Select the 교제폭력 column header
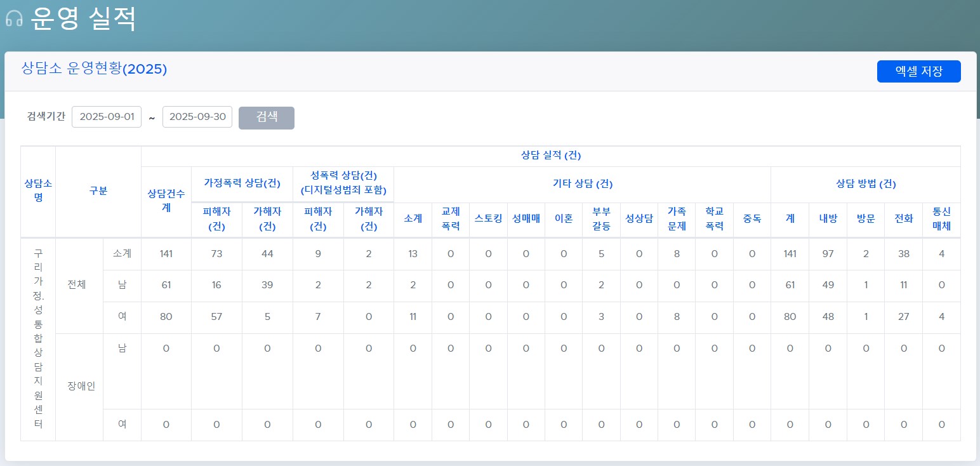Viewport: 980px width, 466px height. pos(451,218)
